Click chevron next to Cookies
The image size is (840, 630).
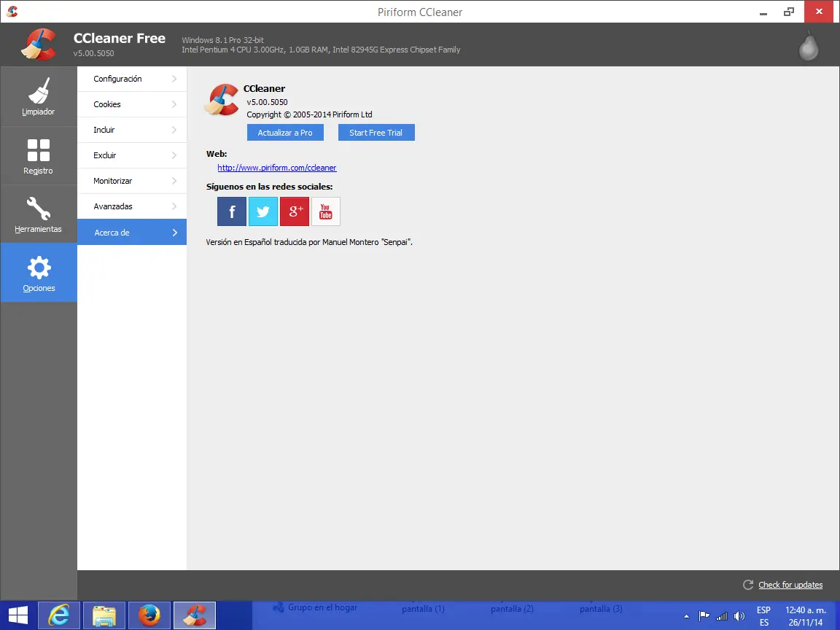174,104
